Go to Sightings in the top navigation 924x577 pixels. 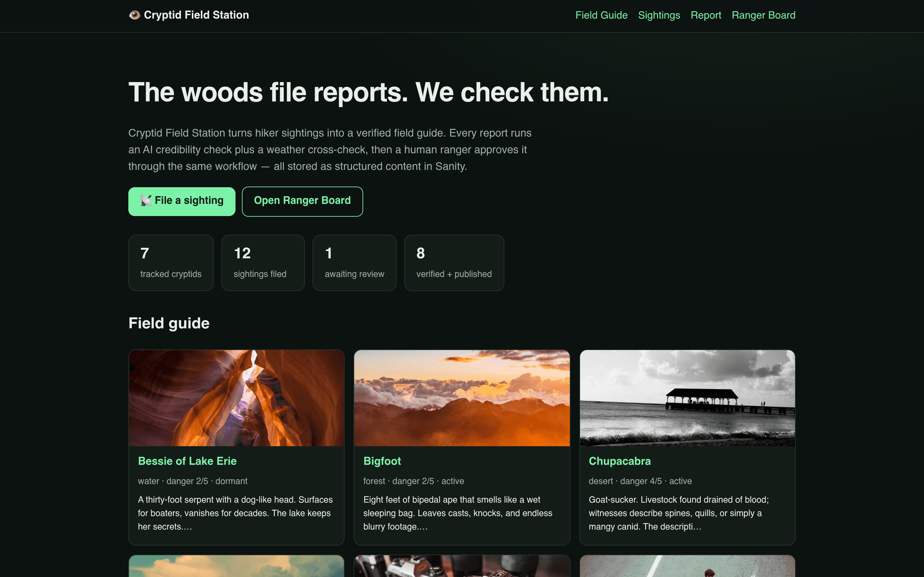pos(659,15)
